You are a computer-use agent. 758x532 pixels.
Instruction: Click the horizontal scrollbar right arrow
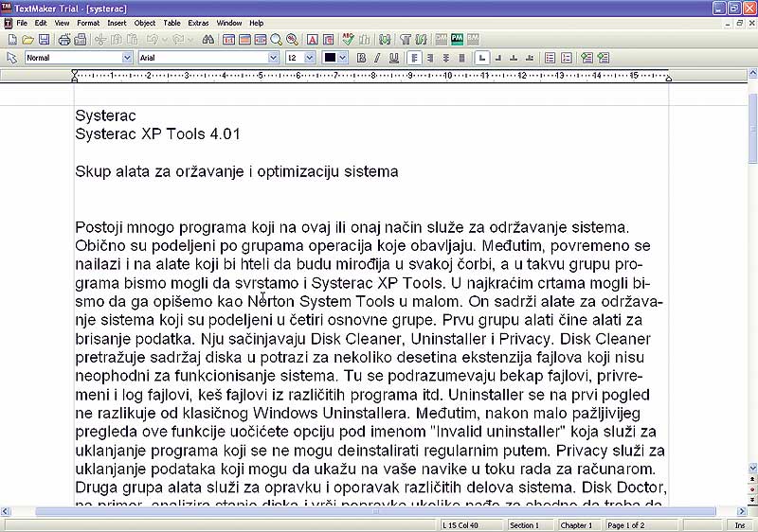742,511
